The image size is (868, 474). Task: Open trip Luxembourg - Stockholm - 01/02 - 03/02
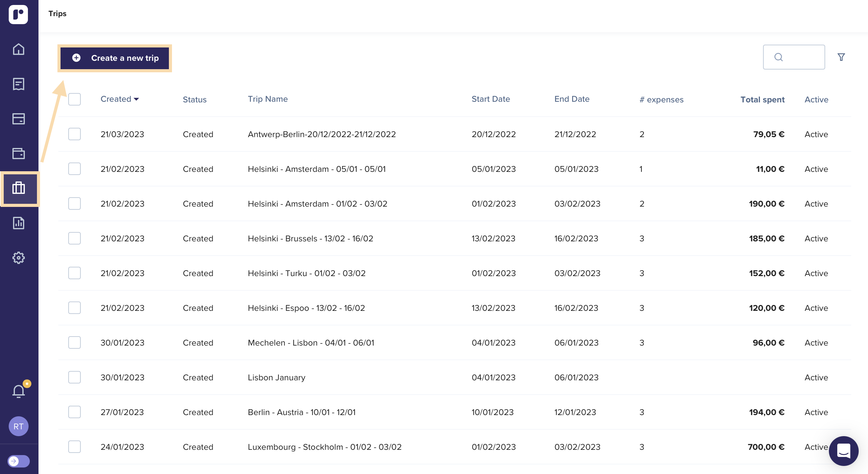pyautogui.click(x=324, y=447)
